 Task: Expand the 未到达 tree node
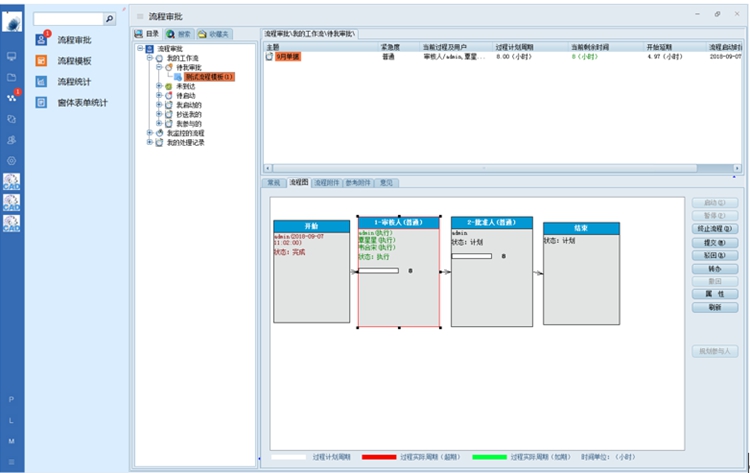pyautogui.click(x=158, y=86)
